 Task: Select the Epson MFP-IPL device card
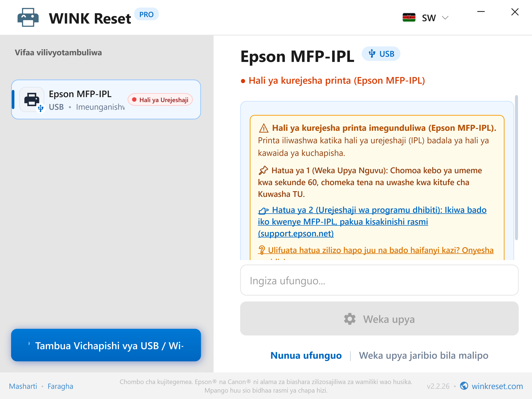pyautogui.click(x=106, y=100)
